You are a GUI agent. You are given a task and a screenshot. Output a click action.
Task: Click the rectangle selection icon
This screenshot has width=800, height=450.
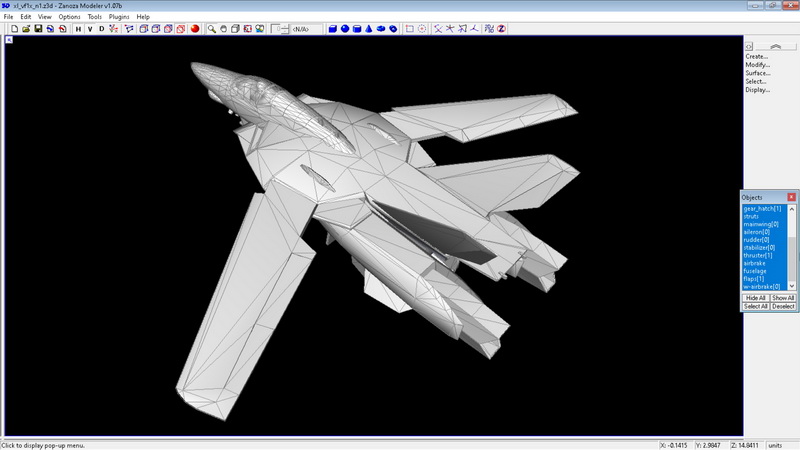[409, 29]
